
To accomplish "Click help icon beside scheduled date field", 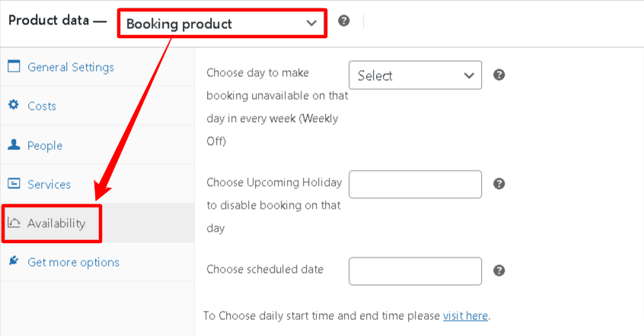I will [x=499, y=270].
